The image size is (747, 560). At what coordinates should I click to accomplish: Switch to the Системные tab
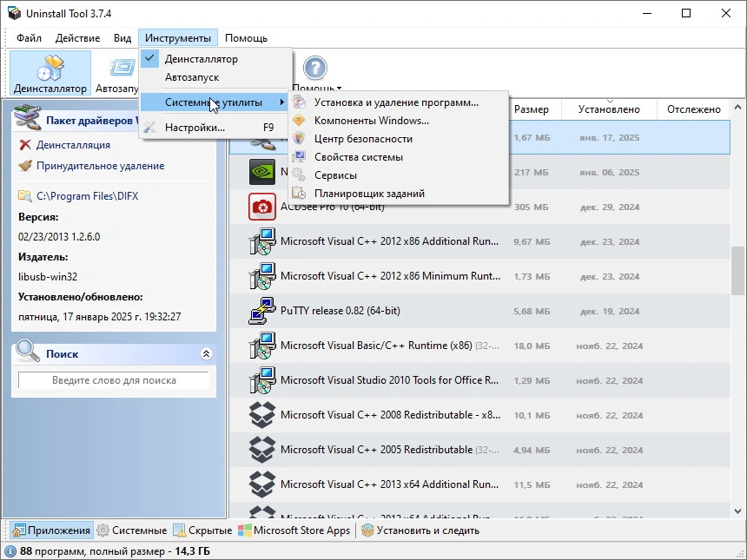click(132, 530)
